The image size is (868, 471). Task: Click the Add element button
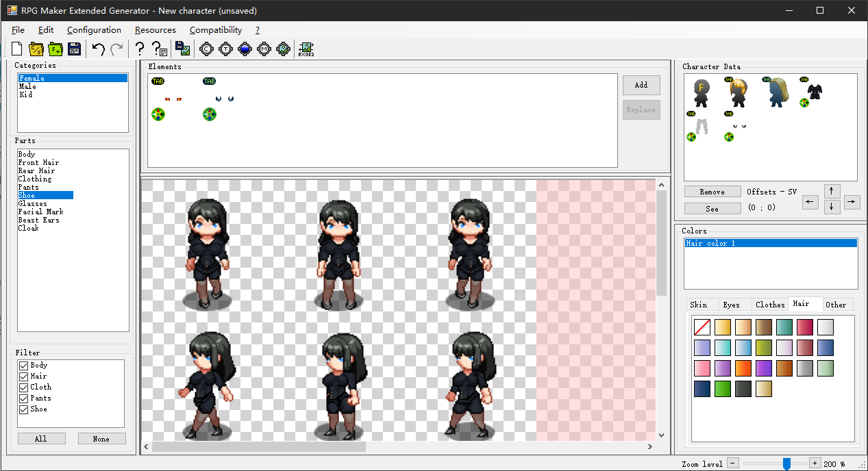click(641, 85)
